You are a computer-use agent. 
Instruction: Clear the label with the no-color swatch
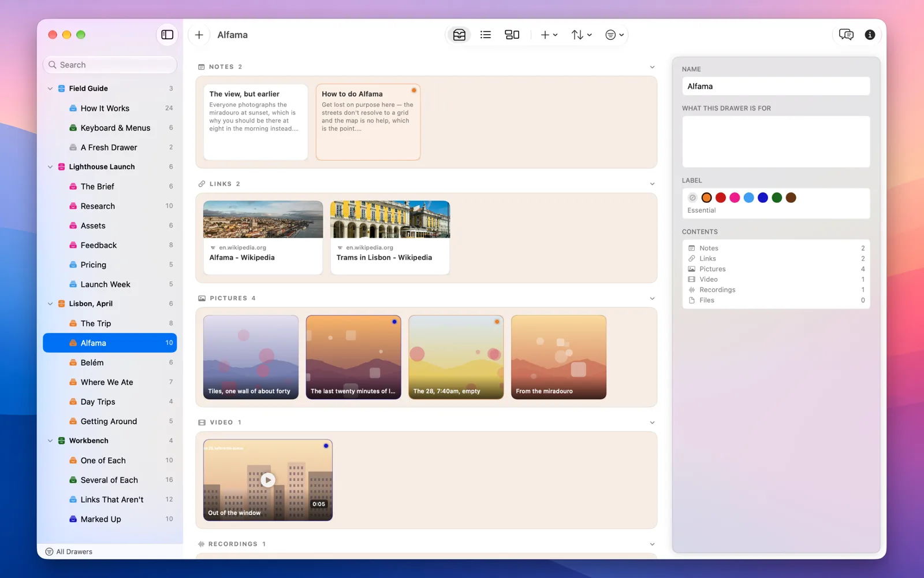click(692, 198)
